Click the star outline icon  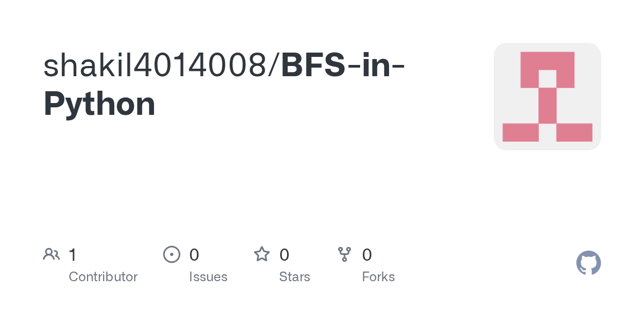tap(262, 254)
